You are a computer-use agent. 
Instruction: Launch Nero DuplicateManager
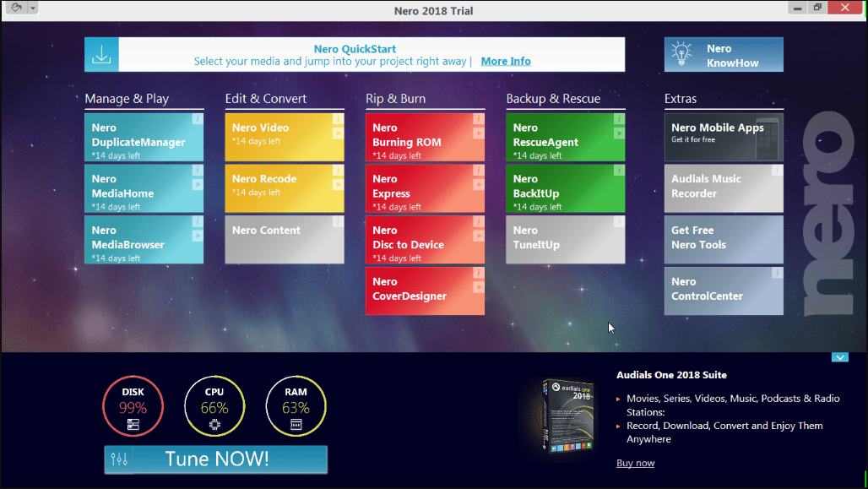coord(144,138)
